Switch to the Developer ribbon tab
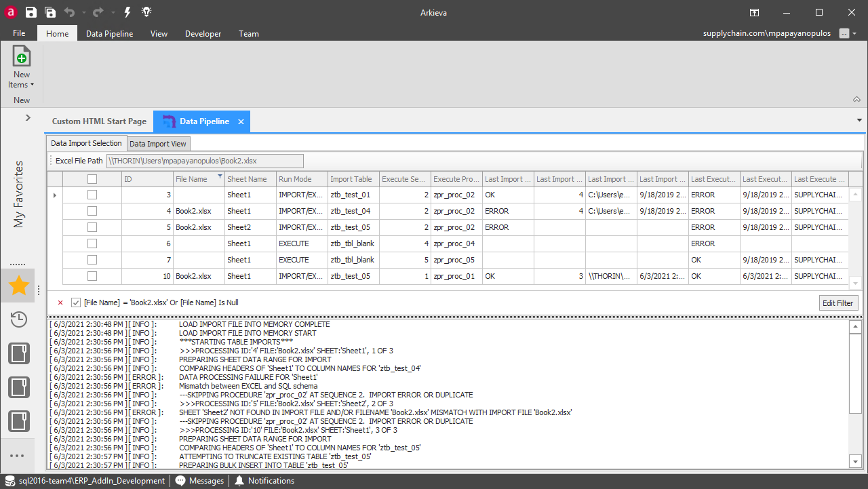 (203, 33)
